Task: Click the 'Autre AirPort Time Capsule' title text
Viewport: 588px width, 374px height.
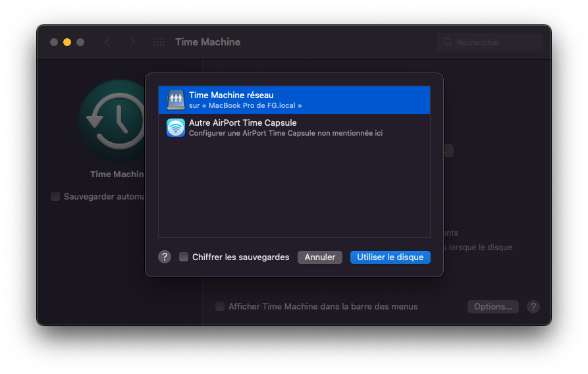Action: pos(242,122)
